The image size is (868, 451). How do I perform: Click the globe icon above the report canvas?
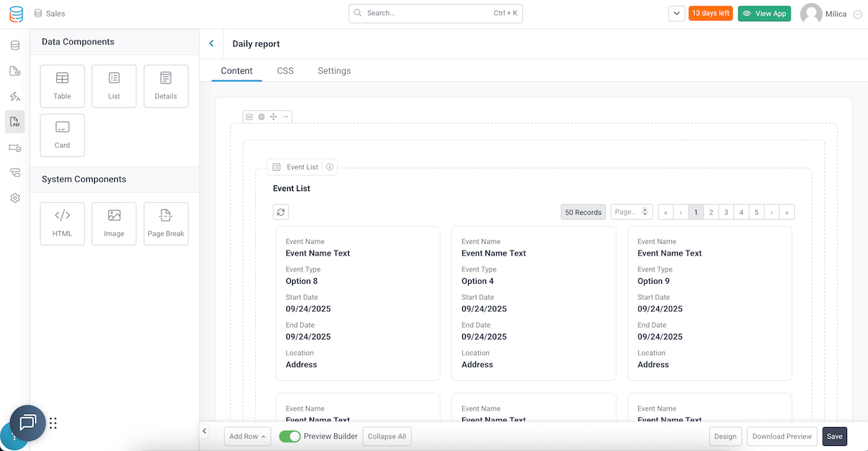[x=261, y=117]
